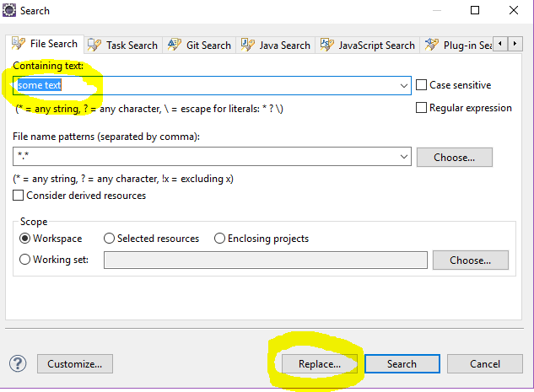534x392 pixels.
Task: Switch to the Task Search tab
Action: click(x=123, y=45)
